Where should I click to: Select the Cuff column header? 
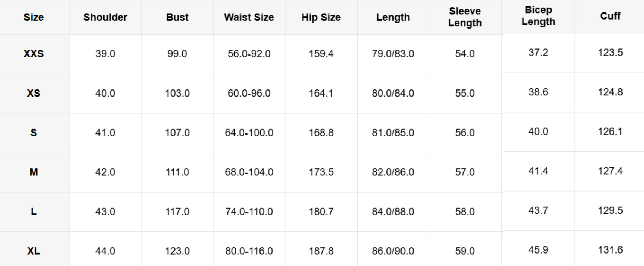tap(610, 16)
